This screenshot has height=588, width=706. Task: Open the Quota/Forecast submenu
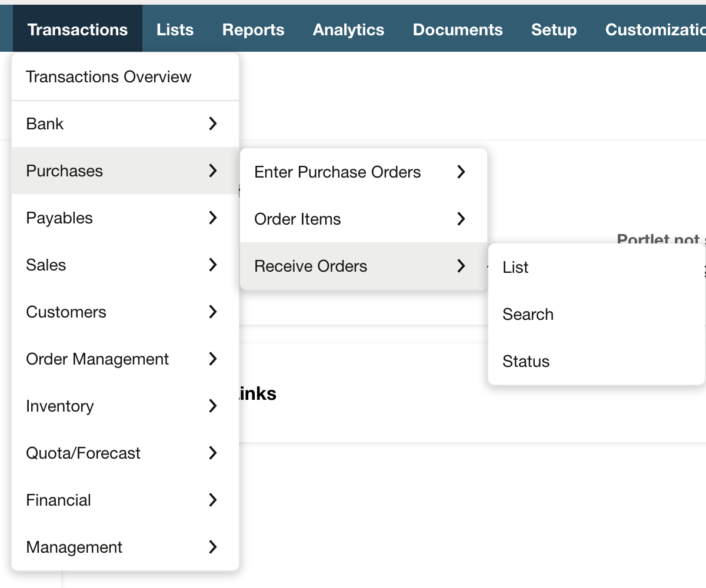[x=125, y=453]
